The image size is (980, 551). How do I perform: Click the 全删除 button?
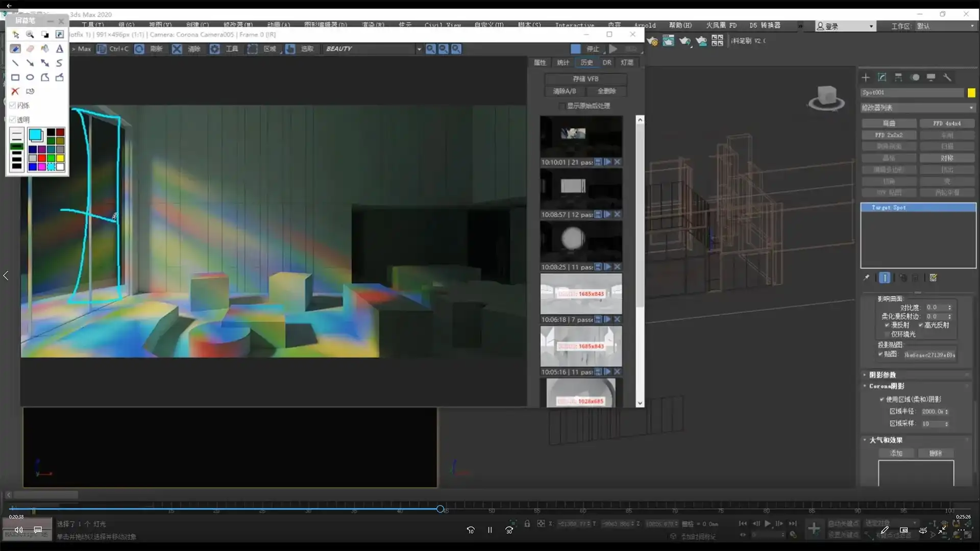pyautogui.click(x=606, y=91)
